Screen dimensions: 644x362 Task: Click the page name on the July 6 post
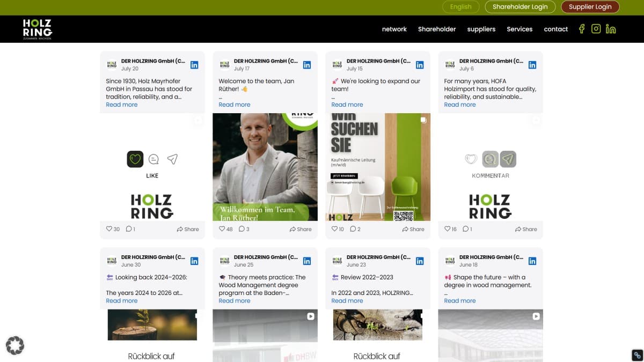pyautogui.click(x=491, y=61)
